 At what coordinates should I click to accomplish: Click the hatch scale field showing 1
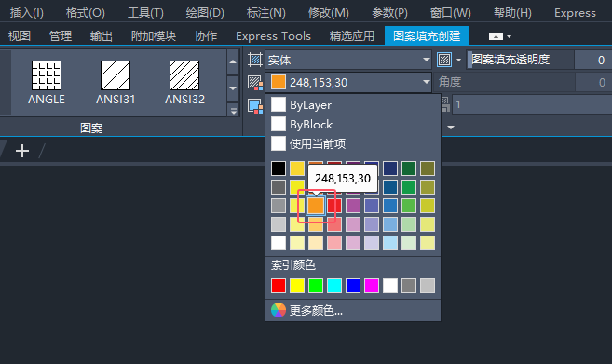532,104
